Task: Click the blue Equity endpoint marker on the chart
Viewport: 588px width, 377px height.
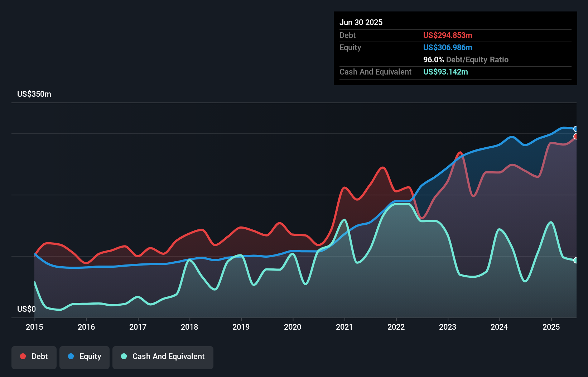Action: tap(575, 129)
